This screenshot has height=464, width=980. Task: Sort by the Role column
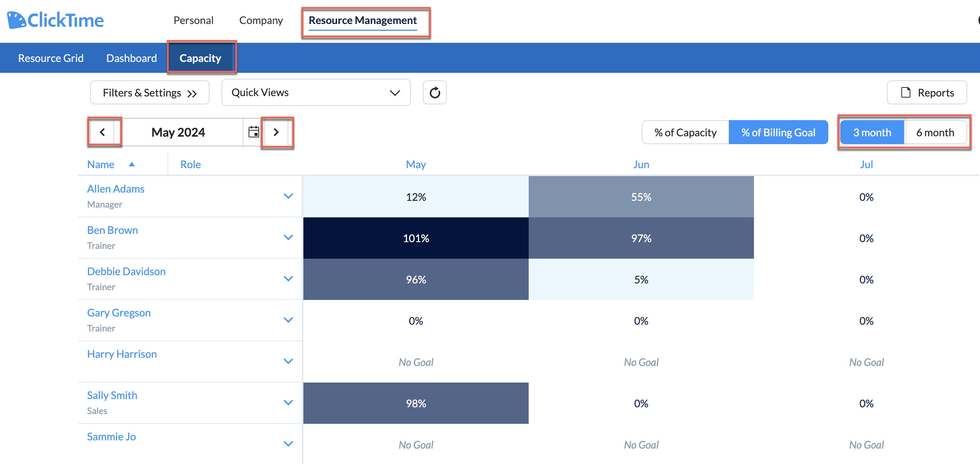(191, 164)
